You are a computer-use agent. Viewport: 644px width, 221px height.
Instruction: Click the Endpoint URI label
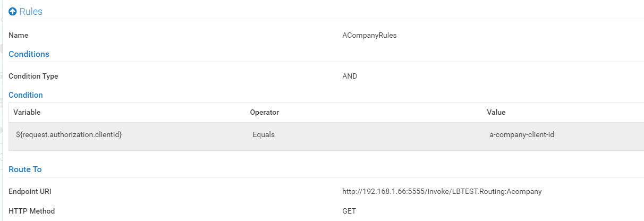tap(30, 192)
